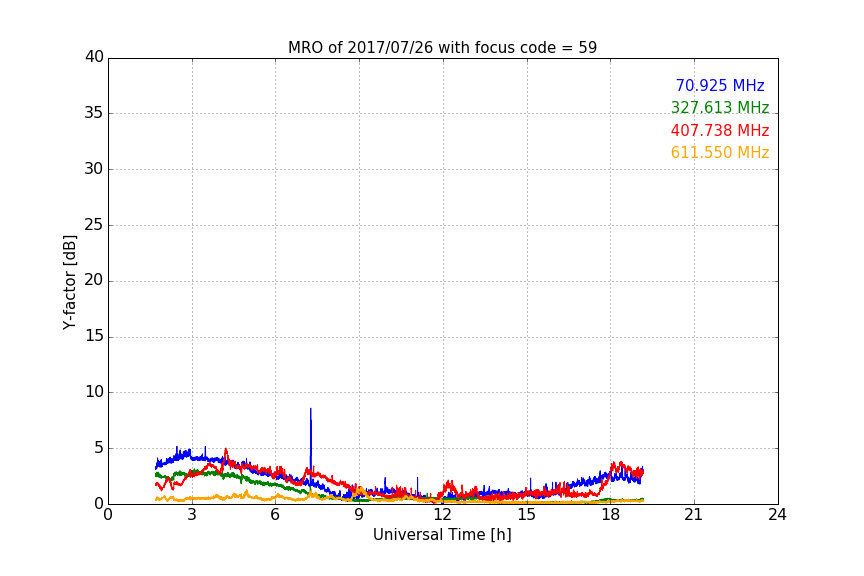Click the y-axis tick label 25
Image resolution: width=864 pixels, height=576 pixels.
click(94, 224)
